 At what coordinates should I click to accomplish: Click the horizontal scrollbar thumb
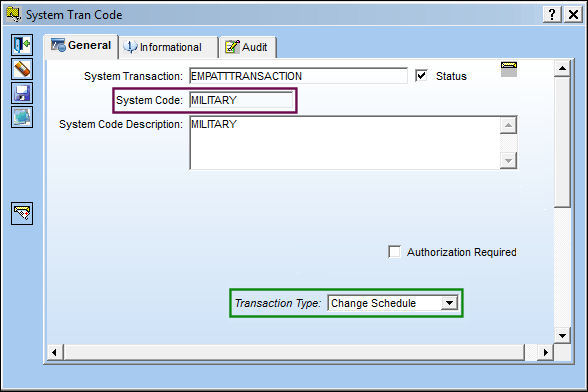pos(294,352)
